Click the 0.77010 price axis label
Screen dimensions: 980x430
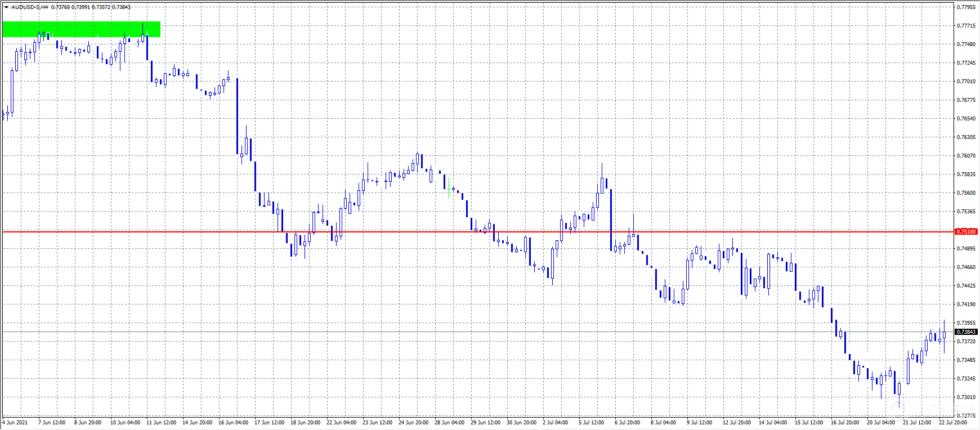[x=966, y=82]
